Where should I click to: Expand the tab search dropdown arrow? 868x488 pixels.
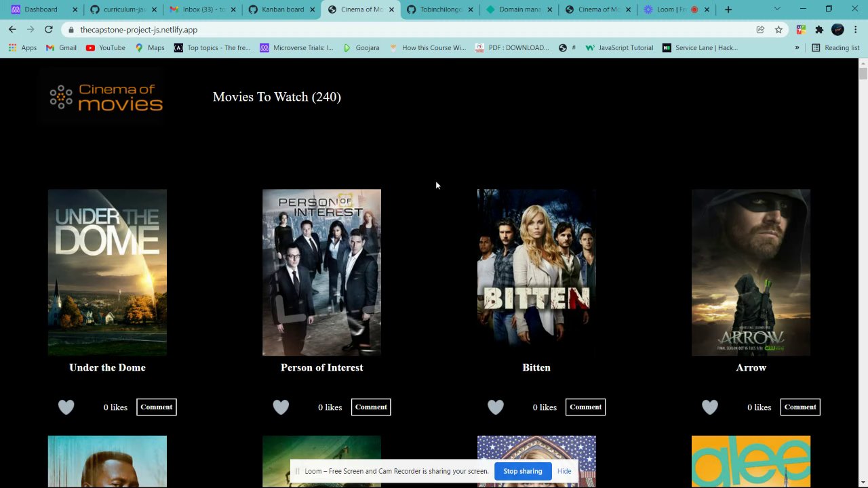[x=777, y=9]
